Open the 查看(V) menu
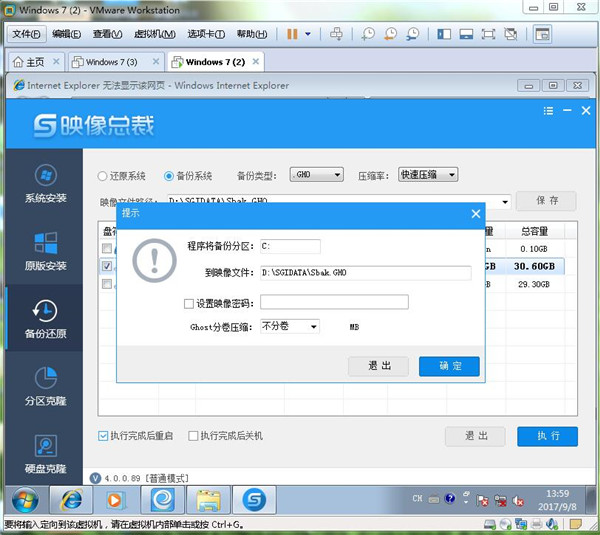This screenshot has height=535, width=600. [108, 34]
